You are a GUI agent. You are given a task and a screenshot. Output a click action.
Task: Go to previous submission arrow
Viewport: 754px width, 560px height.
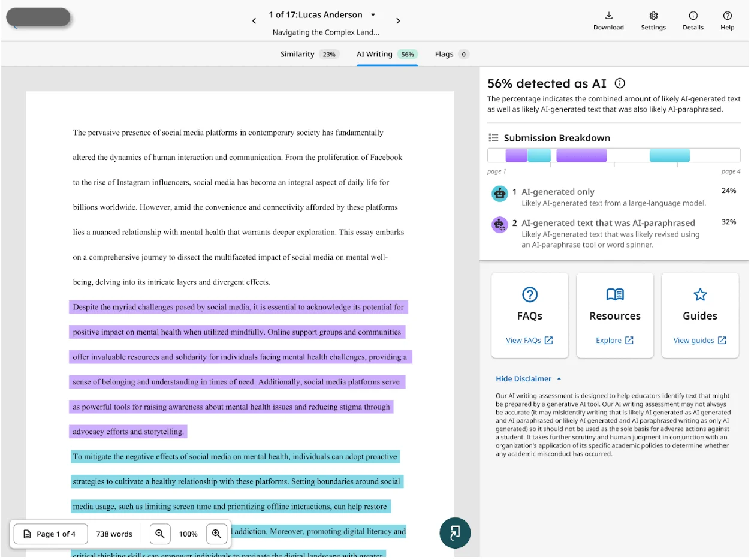point(254,21)
